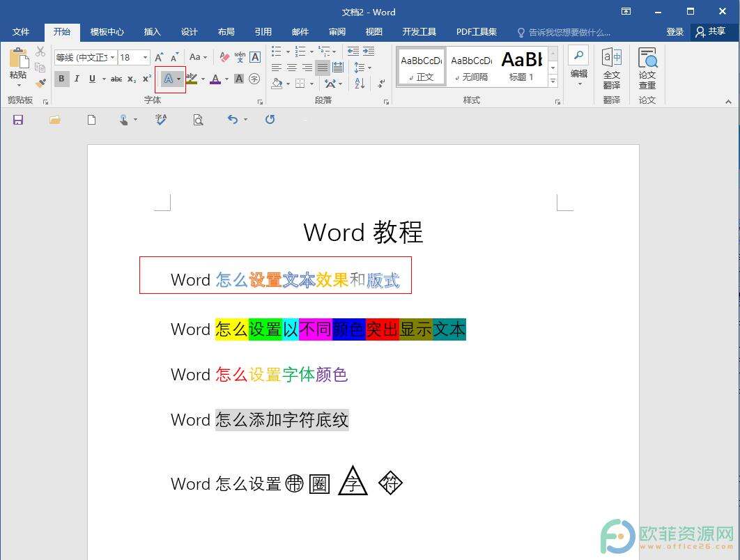This screenshot has height=560, width=740.
Task: Switch to the 插入 (Insert) tab
Action: 153,31
